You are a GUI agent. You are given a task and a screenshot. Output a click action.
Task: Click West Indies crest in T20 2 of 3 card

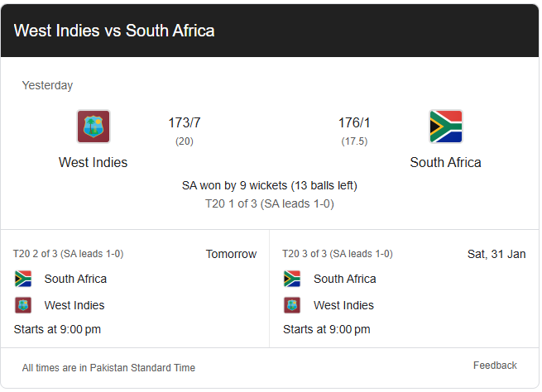click(23, 305)
